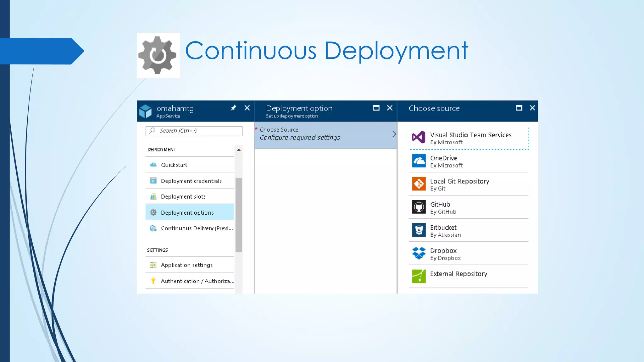Pin the omahamtg blade
The image size is (644, 362).
pyautogui.click(x=233, y=108)
